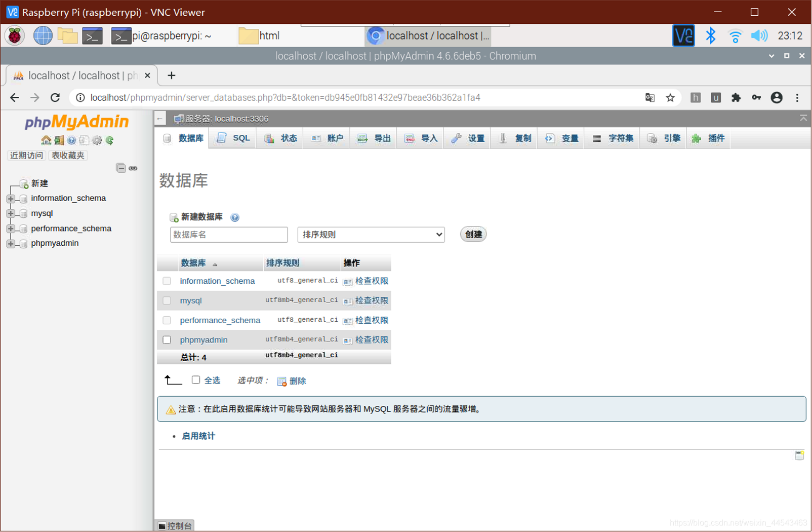Open the 状态 status tab
Screen dimensions: 812x532
281,138
